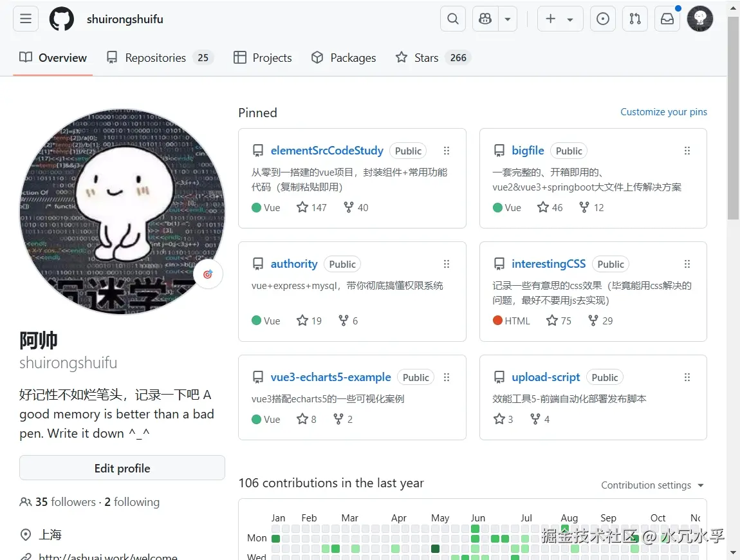
Task: Click the profile avatar in the top right
Action: (699, 19)
